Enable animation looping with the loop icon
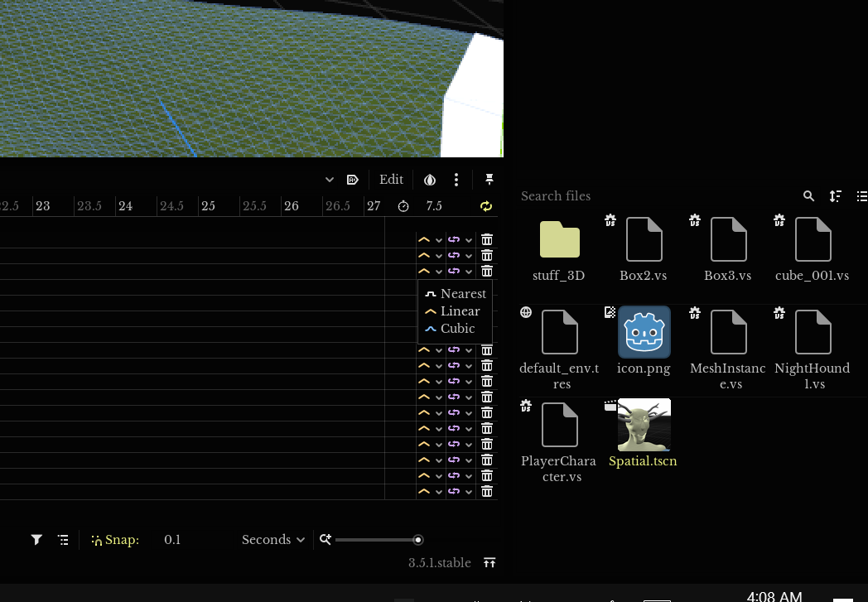This screenshot has height=602, width=868. 486,206
